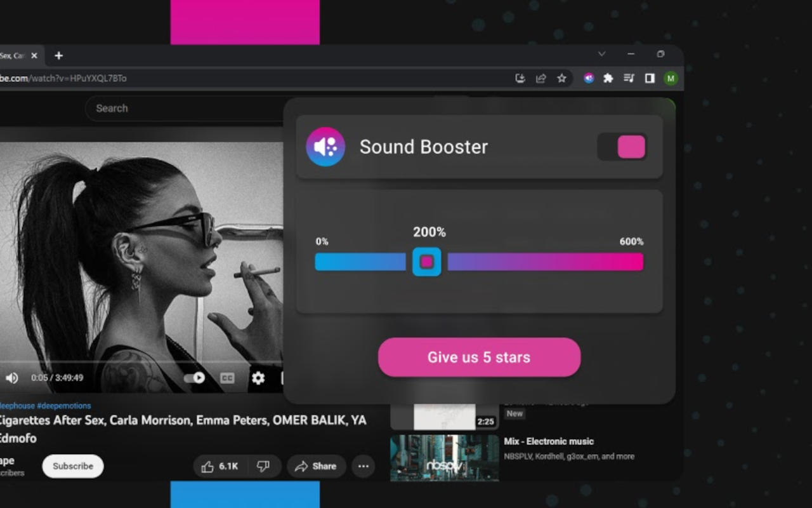Select the open browser tab
Image resolution: width=812 pixels, height=508 pixels.
tap(16, 55)
